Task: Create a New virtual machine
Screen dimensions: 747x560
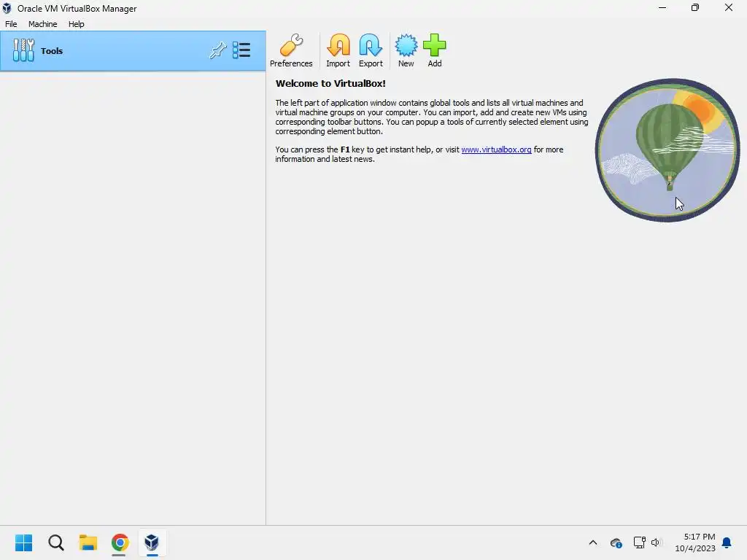Action: click(x=406, y=50)
